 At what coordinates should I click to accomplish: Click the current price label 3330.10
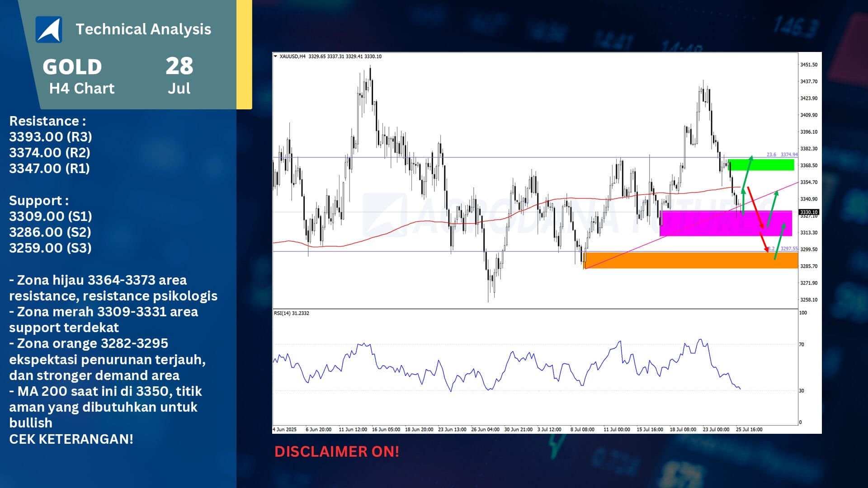[809, 212]
